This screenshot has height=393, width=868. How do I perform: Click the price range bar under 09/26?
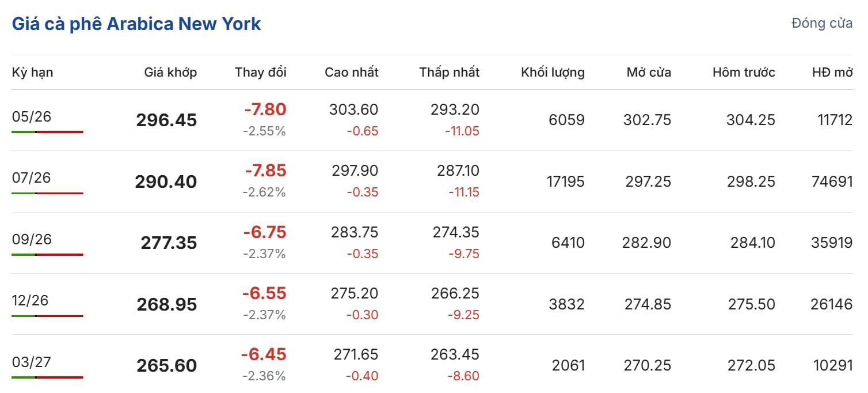[47, 255]
